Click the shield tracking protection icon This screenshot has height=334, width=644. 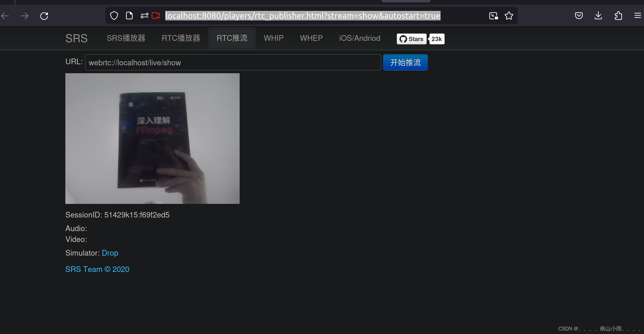(114, 16)
